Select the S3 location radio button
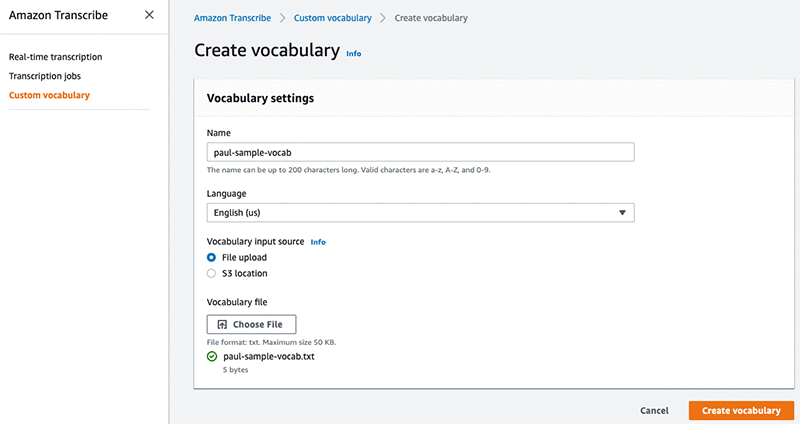 click(x=211, y=273)
